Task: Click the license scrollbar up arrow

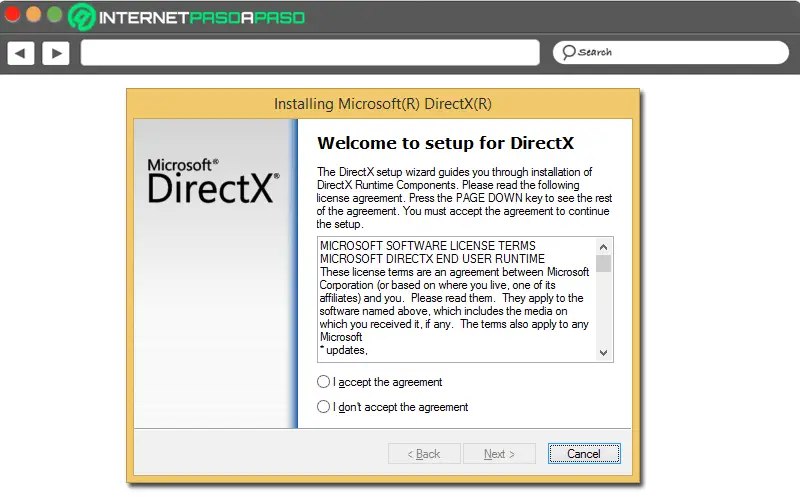Action: click(x=604, y=247)
